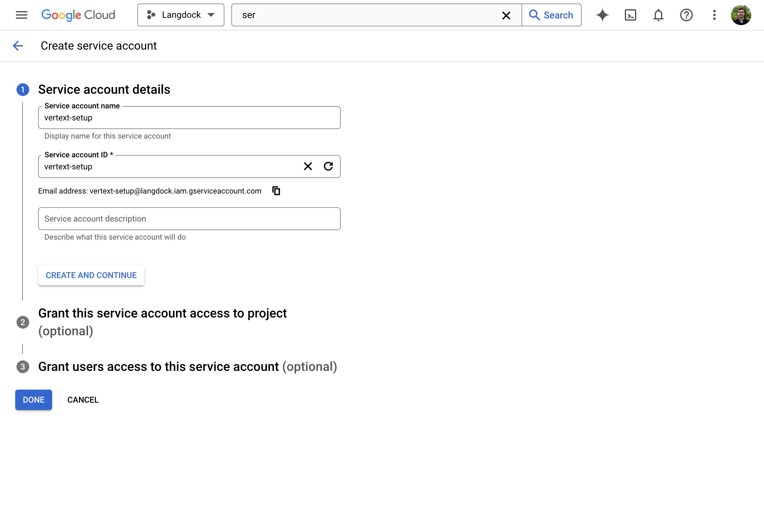764x532 pixels.
Task: Open the Langdock project selector dropdown
Action: click(181, 15)
